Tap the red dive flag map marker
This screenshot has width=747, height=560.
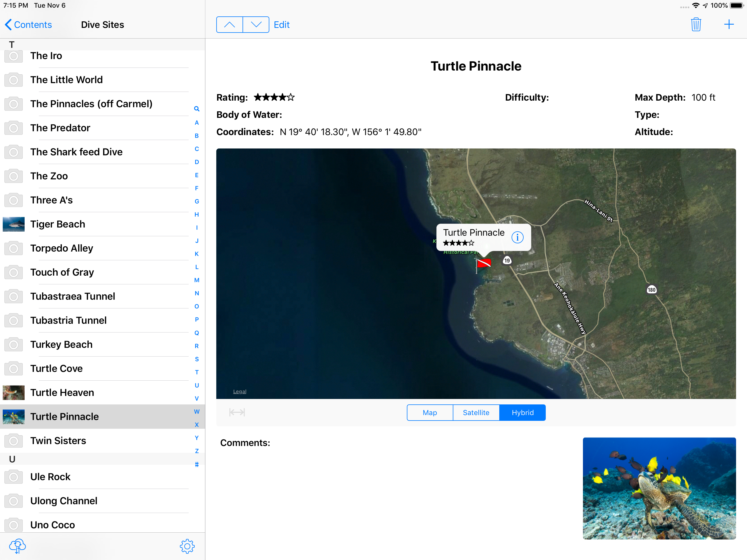coord(484,263)
